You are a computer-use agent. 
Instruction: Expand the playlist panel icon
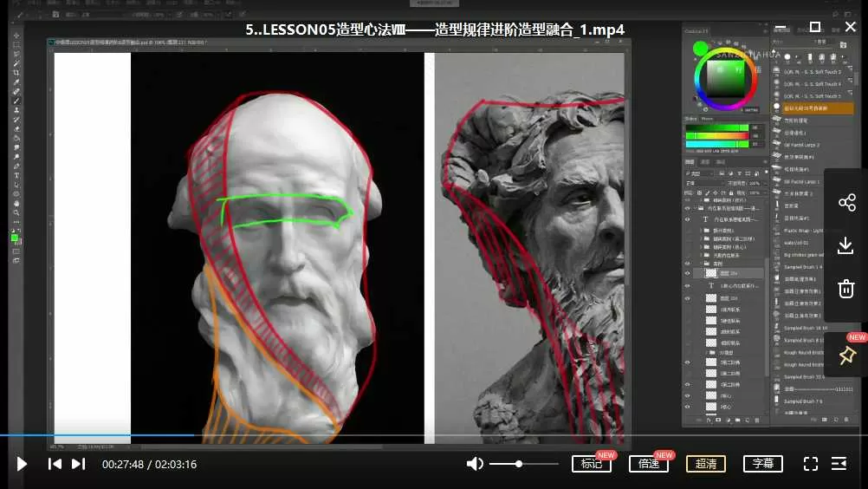click(x=839, y=464)
